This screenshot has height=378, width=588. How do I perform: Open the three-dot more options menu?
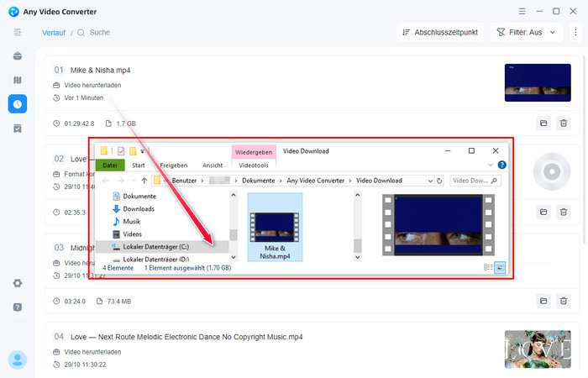click(x=575, y=32)
